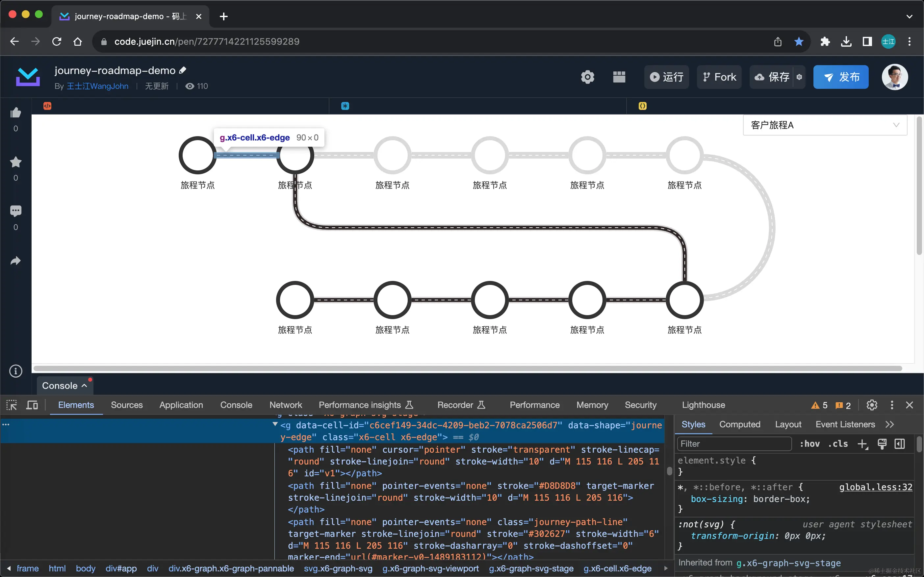This screenshot has width=924, height=577.
Task: Focus the styles Filter field
Action: click(734, 444)
